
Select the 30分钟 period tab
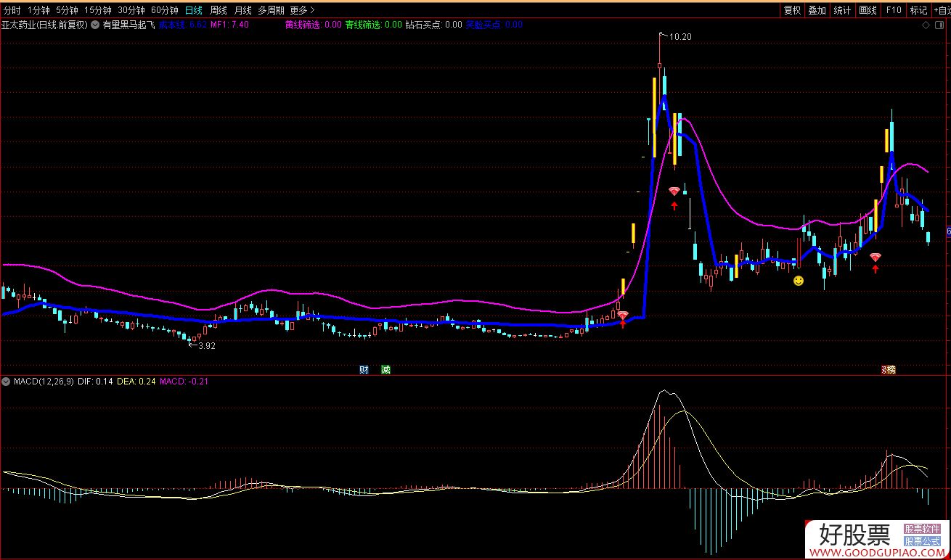[131, 10]
